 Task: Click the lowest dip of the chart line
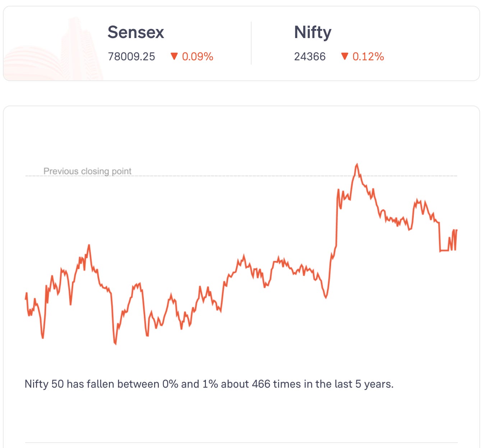pos(115,344)
